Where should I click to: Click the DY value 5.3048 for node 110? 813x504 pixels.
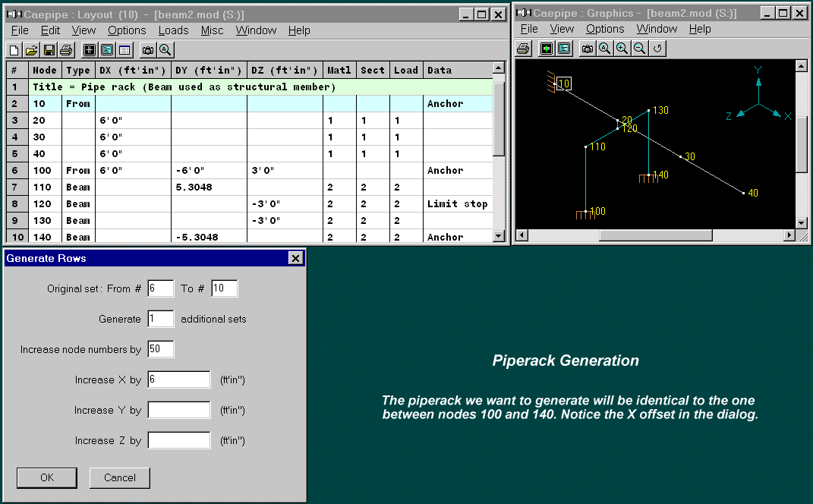pos(209,187)
